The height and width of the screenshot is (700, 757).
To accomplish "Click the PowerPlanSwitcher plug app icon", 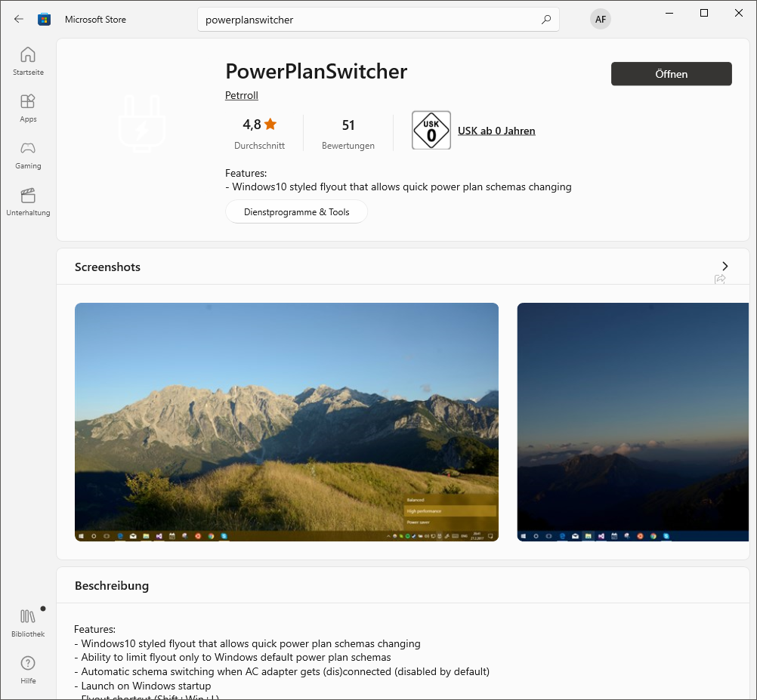I will click(x=142, y=124).
